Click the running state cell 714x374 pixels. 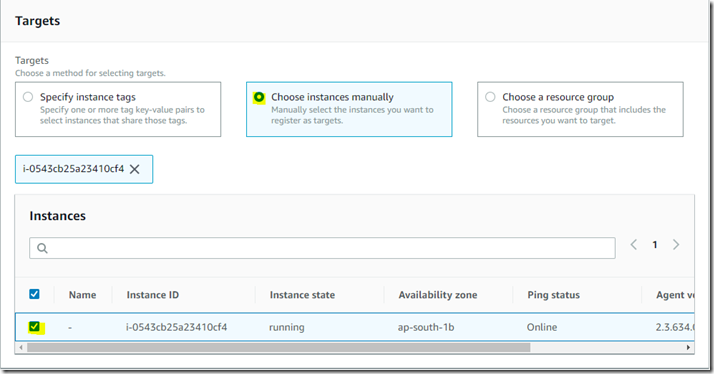pos(286,327)
